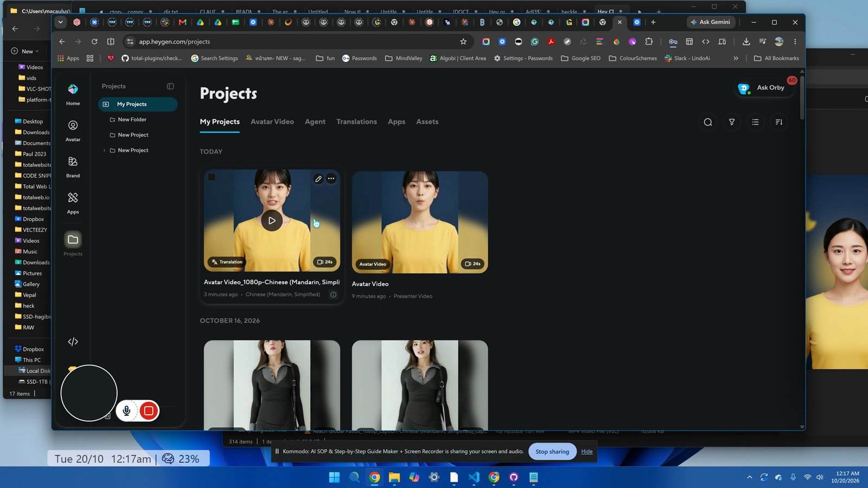Viewport: 868px width, 488px height.
Task: Open the Avatar Video presenter thumbnail
Action: tap(420, 222)
